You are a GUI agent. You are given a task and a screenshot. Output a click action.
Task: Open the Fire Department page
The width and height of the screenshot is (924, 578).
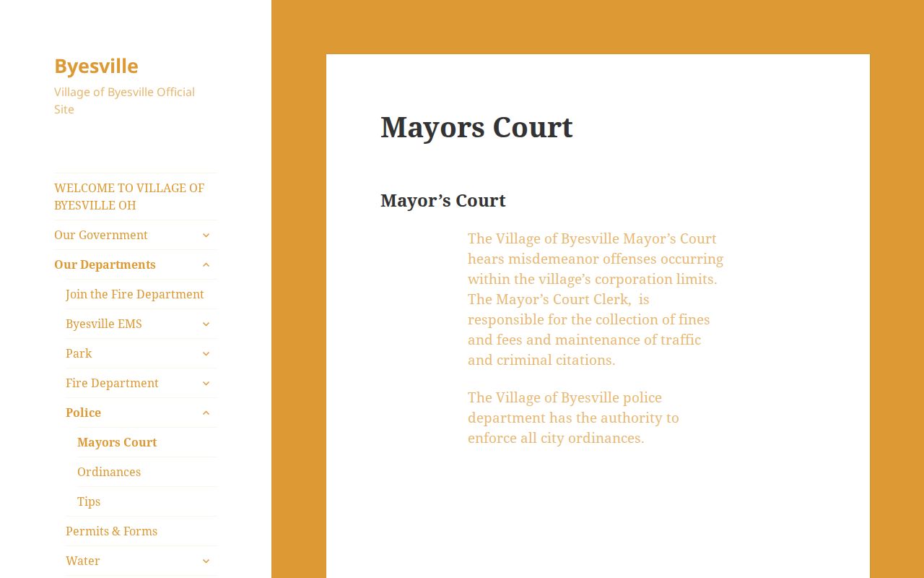pos(112,383)
